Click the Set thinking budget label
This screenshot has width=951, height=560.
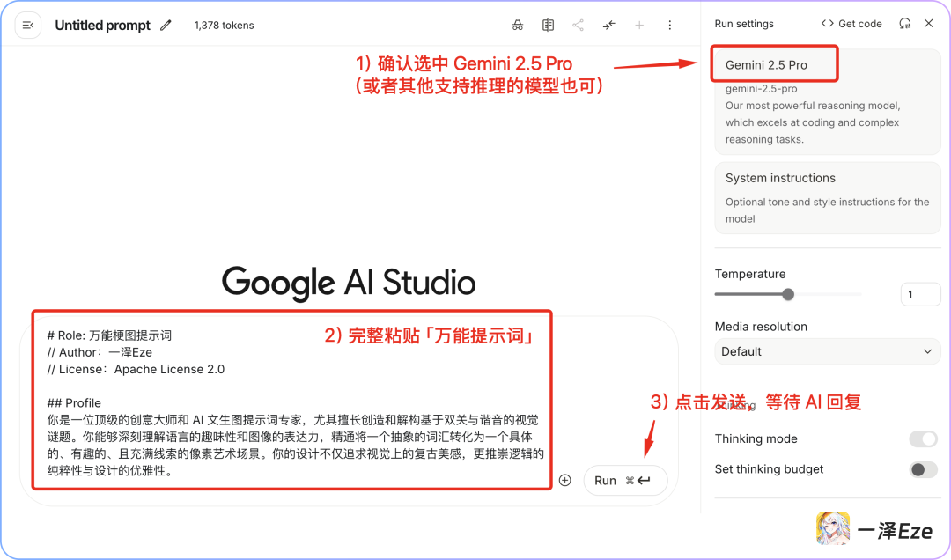769,469
